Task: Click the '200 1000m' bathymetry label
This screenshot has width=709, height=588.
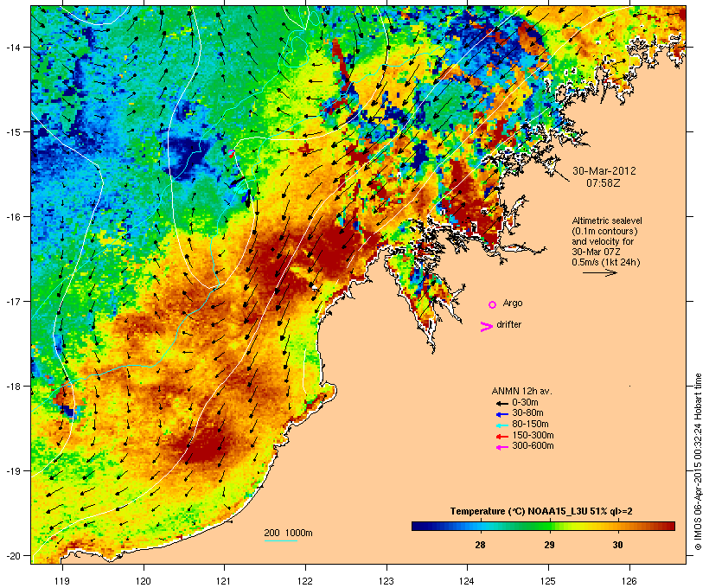Action: [x=289, y=533]
